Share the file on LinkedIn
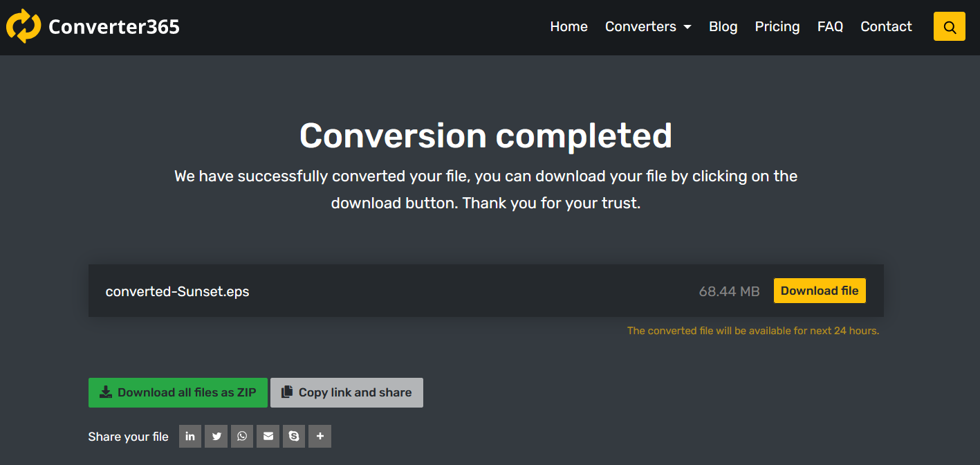The height and width of the screenshot is (465, 980). tap(190, 437)
